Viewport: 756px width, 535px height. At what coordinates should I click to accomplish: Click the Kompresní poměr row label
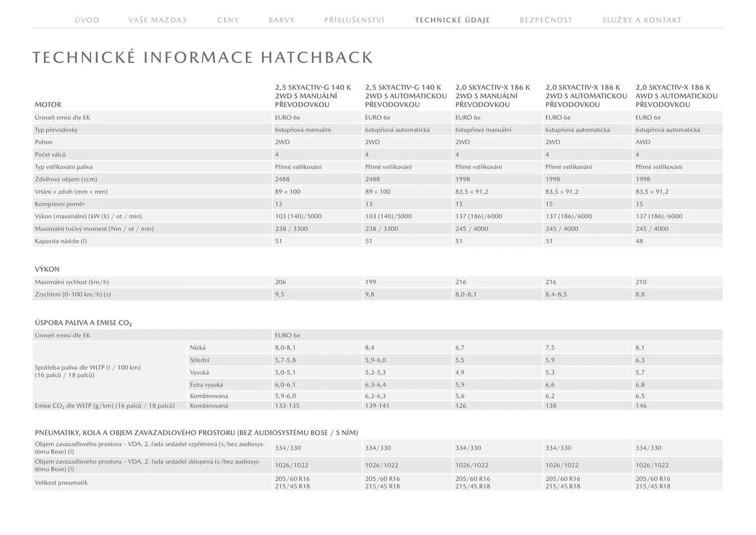pos(60,204)
